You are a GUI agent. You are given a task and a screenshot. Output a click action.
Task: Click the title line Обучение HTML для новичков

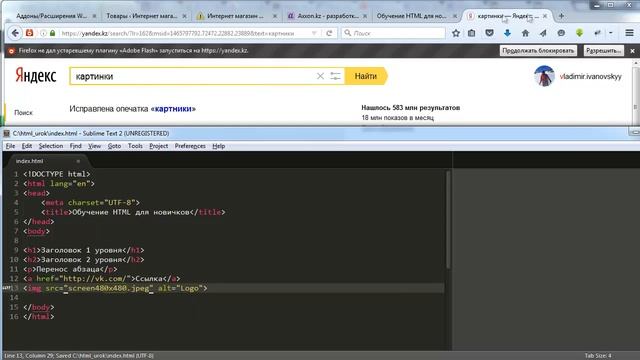[133, 212]
